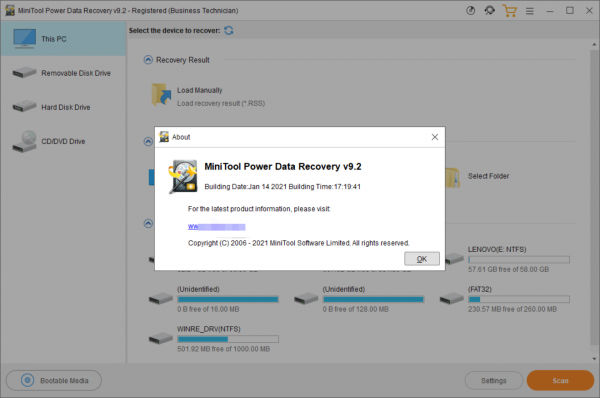The height and width of the screenshot is (398, 600).
Task: Select the 128.00 MB Unidentified drive icon
Action: coord(306,298)
